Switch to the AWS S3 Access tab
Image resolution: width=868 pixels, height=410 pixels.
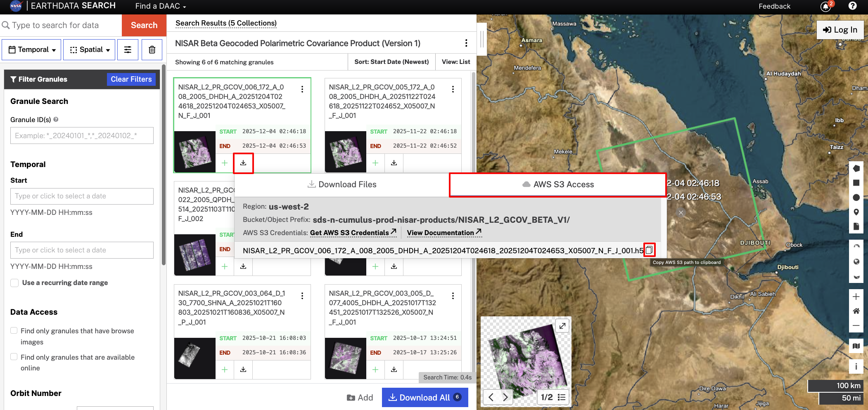[x=557, y=184]
